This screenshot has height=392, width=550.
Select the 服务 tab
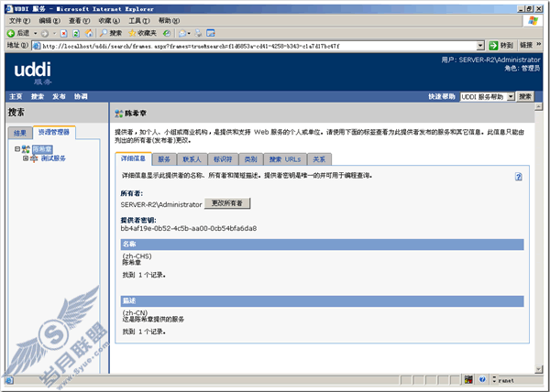164,159
